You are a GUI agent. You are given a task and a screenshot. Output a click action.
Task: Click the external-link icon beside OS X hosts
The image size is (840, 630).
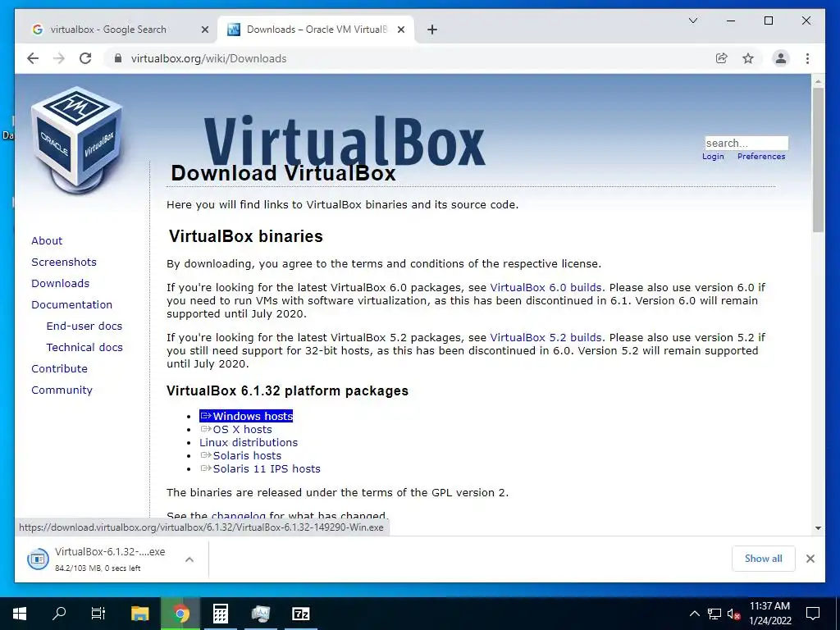point(206,429)
